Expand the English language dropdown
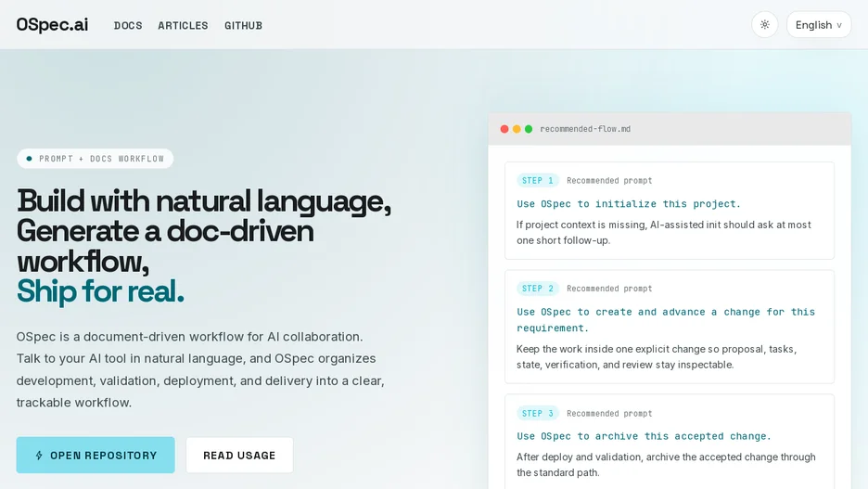The width and height of the screenshot is (868, 489). 819,24
